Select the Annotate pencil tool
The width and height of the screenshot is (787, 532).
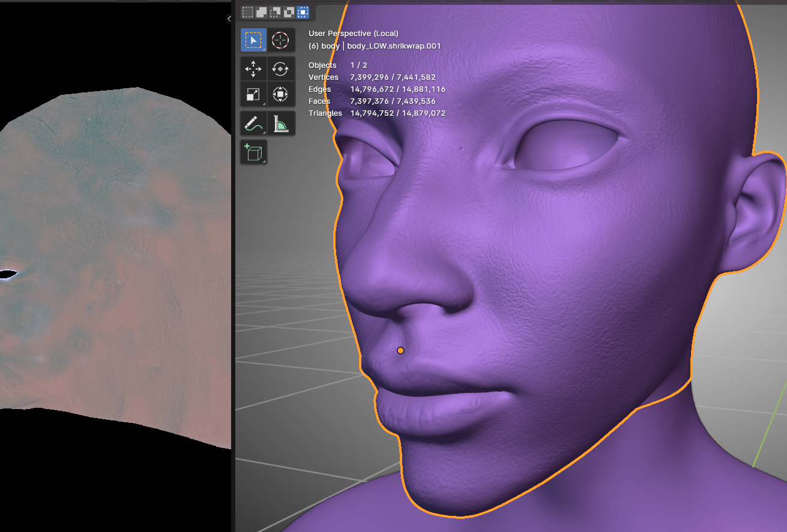pos(253,124)
